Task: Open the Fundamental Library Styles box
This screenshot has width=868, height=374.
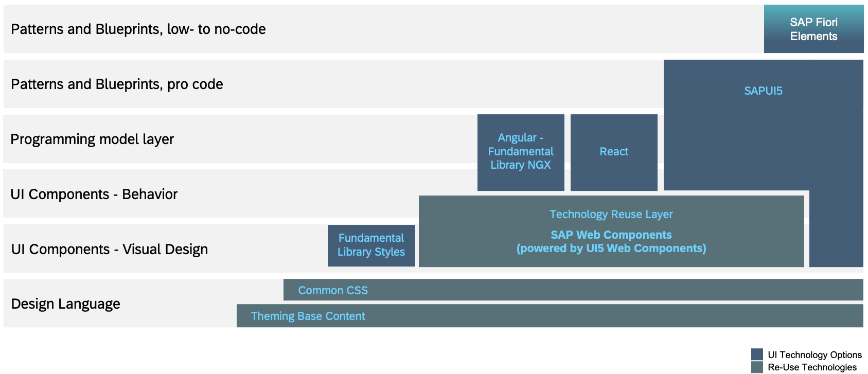Action: [x=371, y=245]
